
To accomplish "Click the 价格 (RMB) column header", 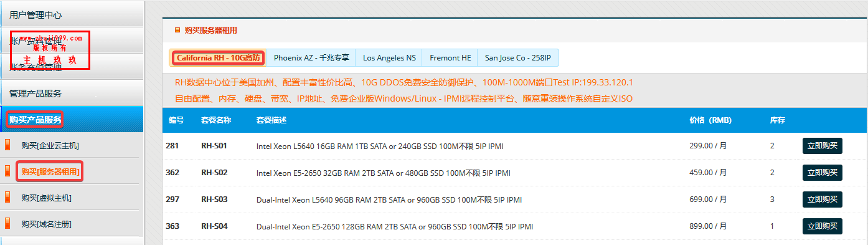I will pos(710,120).
